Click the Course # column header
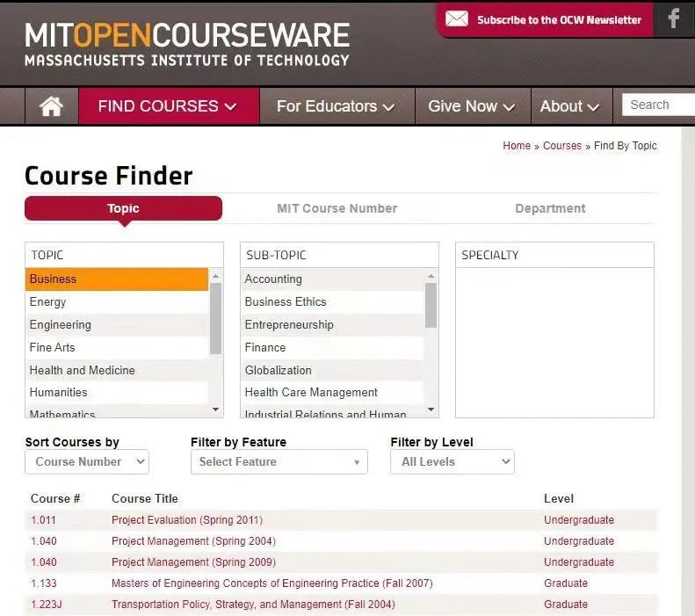Screen dimensions: 695x616 [x=55, y=498]
